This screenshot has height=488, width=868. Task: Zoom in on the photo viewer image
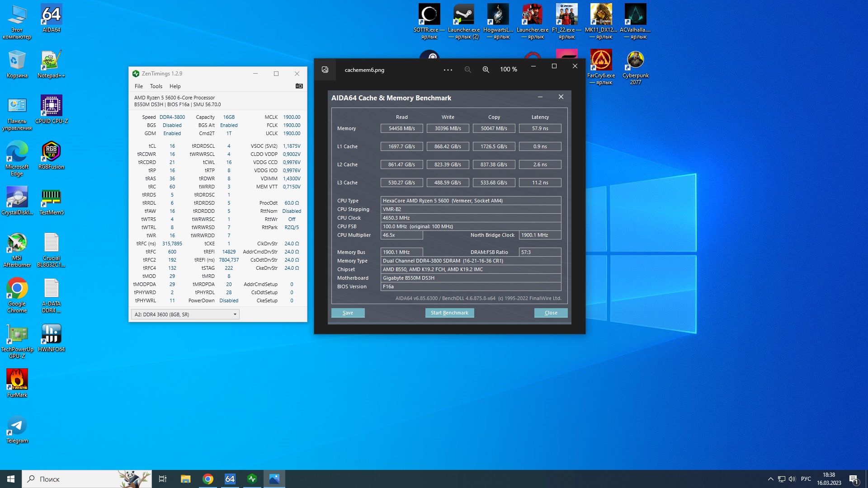pyautogui.click(x=486, y=70)
